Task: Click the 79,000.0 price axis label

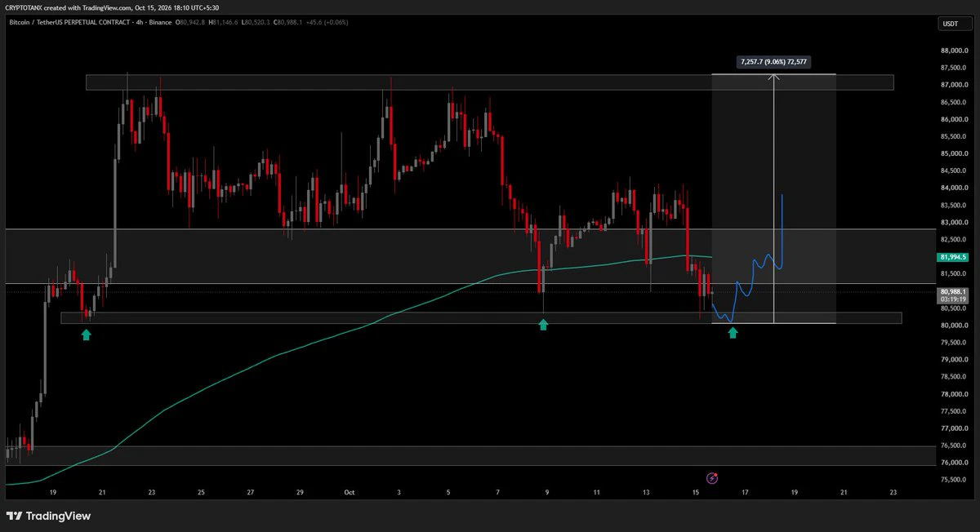Action: click(x=954, y=359)
